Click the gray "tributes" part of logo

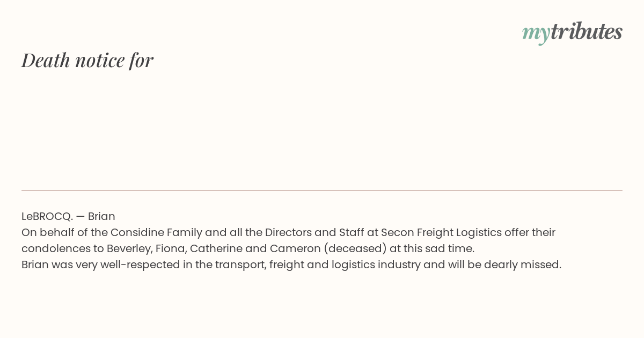point(587,32)
